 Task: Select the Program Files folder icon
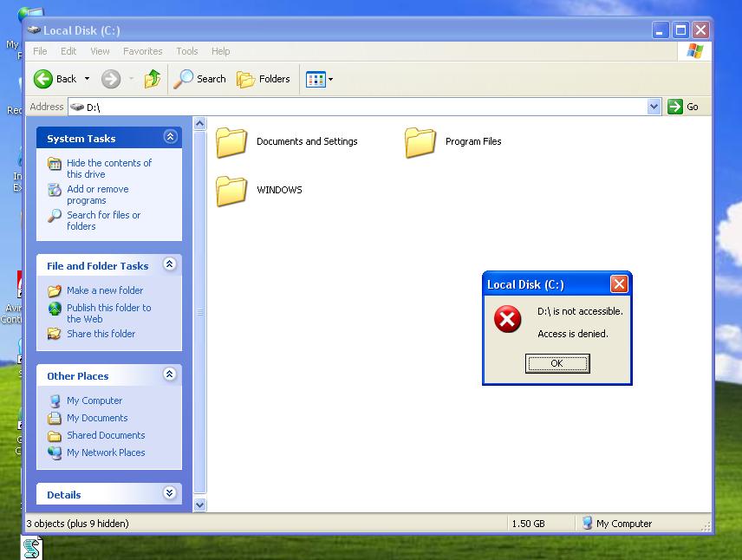pyautogui.click(x=420, y=141)
